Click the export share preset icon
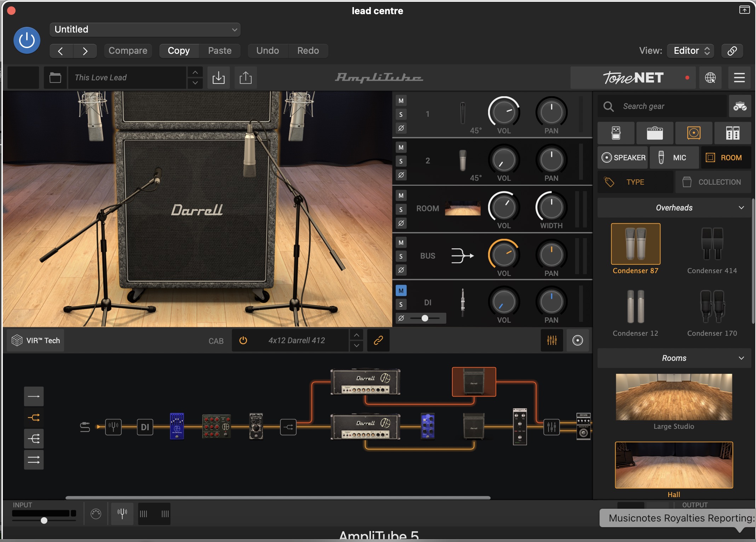 pos(246,77)
